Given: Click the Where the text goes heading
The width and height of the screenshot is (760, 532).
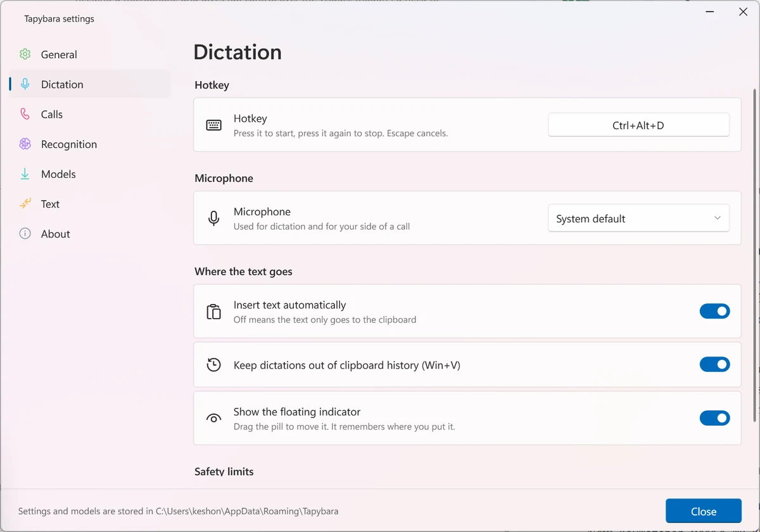Looking at the screenshot, I should [x=244, y=271].
